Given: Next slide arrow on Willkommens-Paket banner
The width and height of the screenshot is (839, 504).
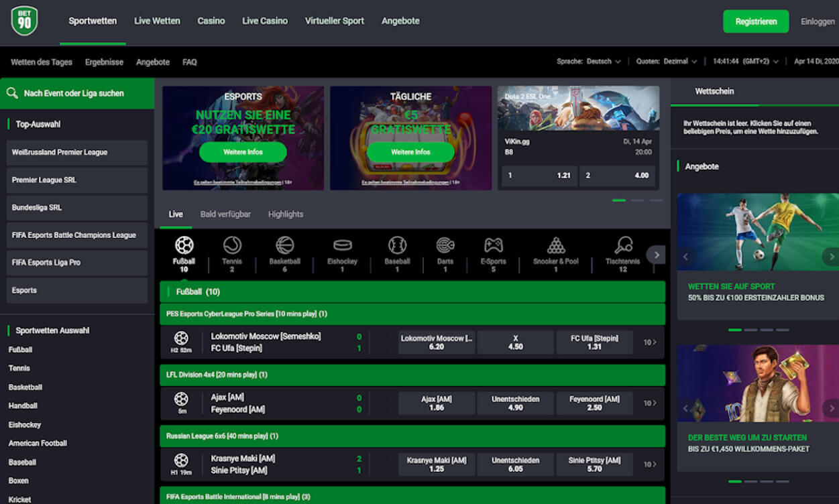Looking at the screenshot, I should tap(830, 408).
